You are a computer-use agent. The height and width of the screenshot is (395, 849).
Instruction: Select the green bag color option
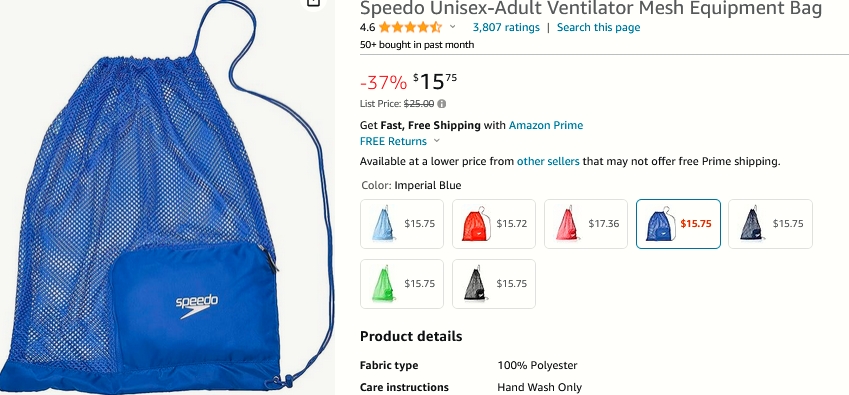[402, 284]
